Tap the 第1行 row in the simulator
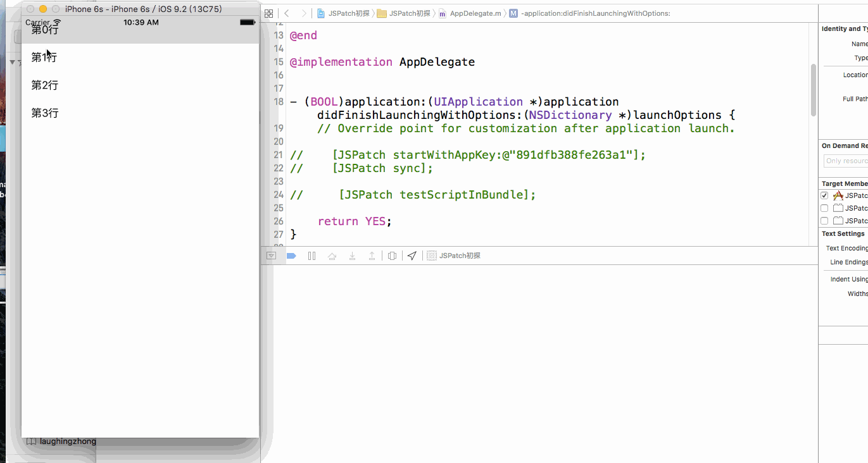This screenshot has height=463, width=868. coord(140,58)
